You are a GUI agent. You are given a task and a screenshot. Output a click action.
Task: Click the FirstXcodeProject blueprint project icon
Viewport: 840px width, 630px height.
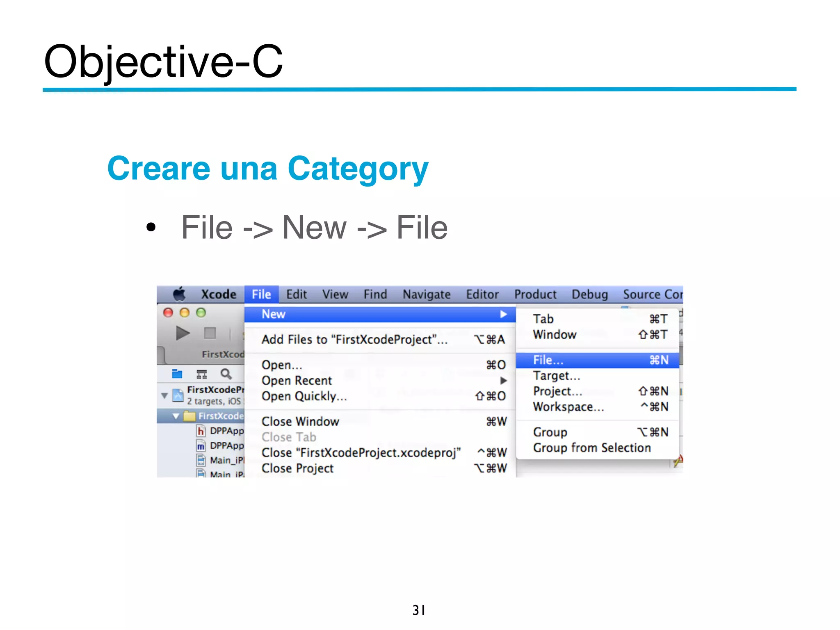click(178, 395)
